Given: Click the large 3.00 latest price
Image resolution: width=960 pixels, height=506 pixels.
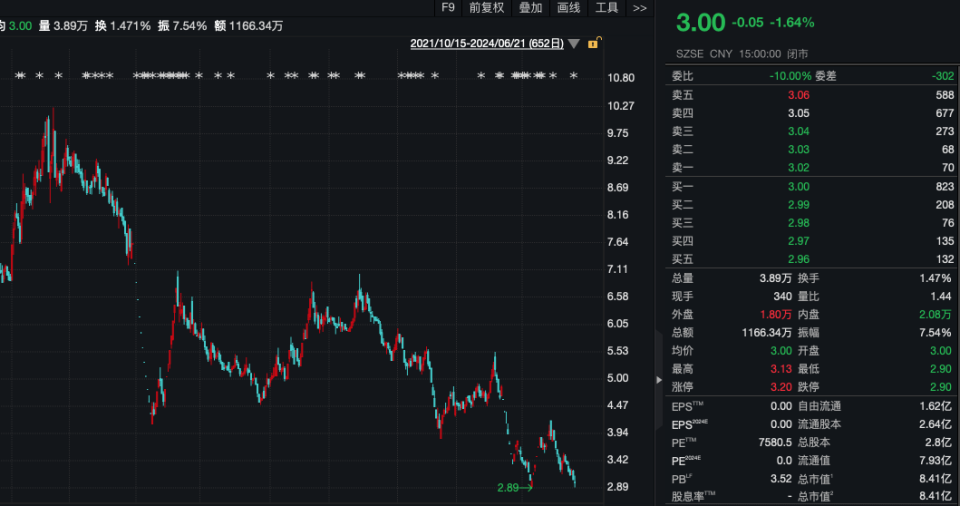Looking at the screenshot, I should pos(699,22).
